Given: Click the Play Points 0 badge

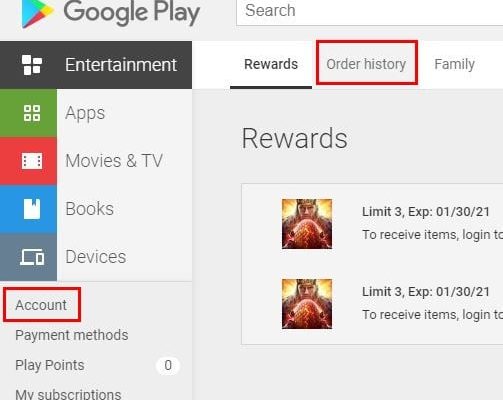Looking at the screenshot, I should pos(168,365).
